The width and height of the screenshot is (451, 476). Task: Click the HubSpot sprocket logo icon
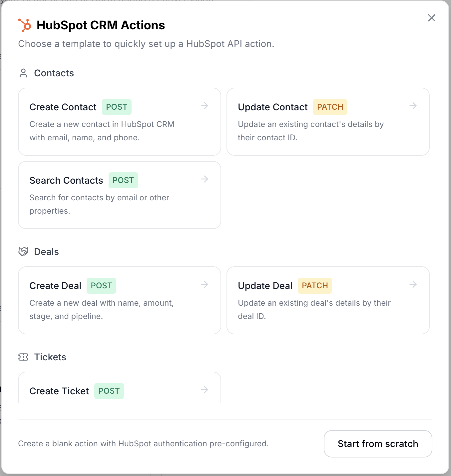[24, 25]
